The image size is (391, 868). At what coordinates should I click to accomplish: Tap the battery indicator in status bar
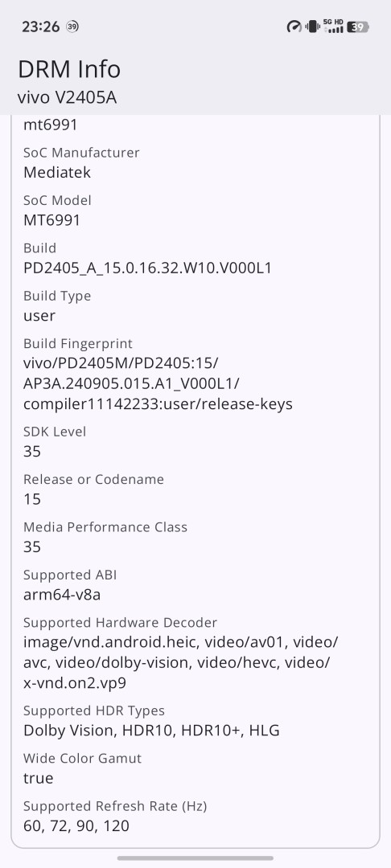(x=358, y=27)
